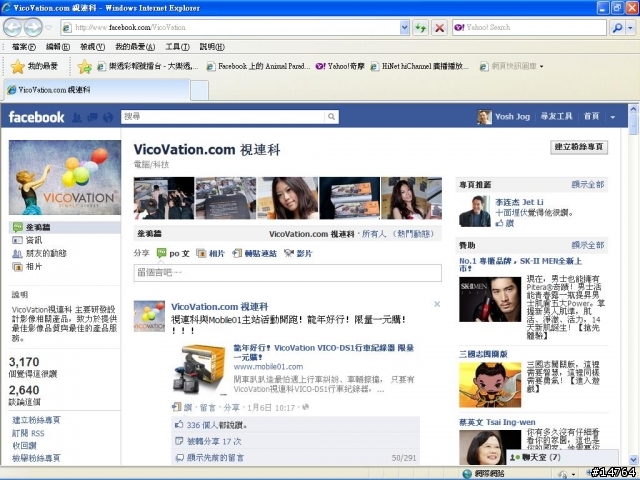The image size is (640, 480).
Task: Open Facebook messages icon
Action: [92, 118]
